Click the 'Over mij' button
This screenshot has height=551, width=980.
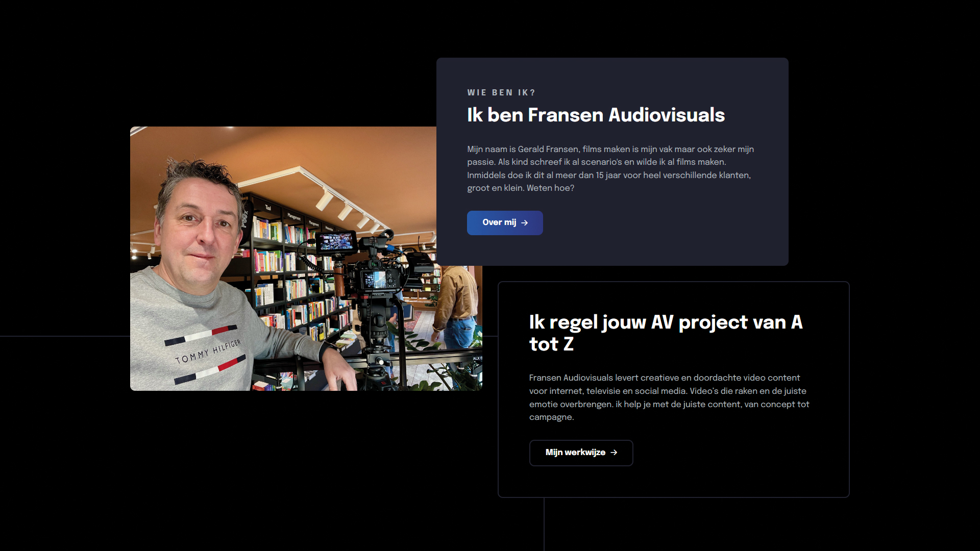coord(505,223)
